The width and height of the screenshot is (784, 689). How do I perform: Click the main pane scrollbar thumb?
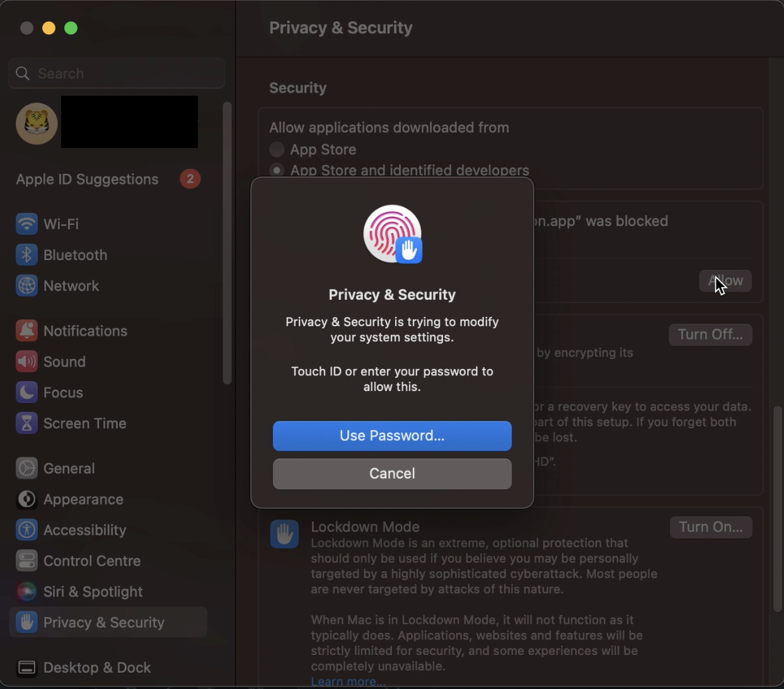[778, 509]
